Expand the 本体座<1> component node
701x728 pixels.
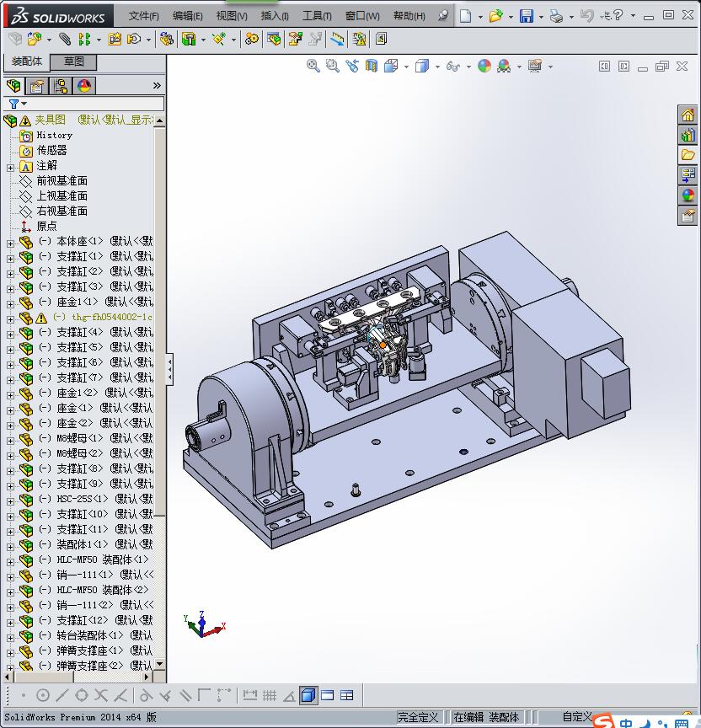[11, 244]
